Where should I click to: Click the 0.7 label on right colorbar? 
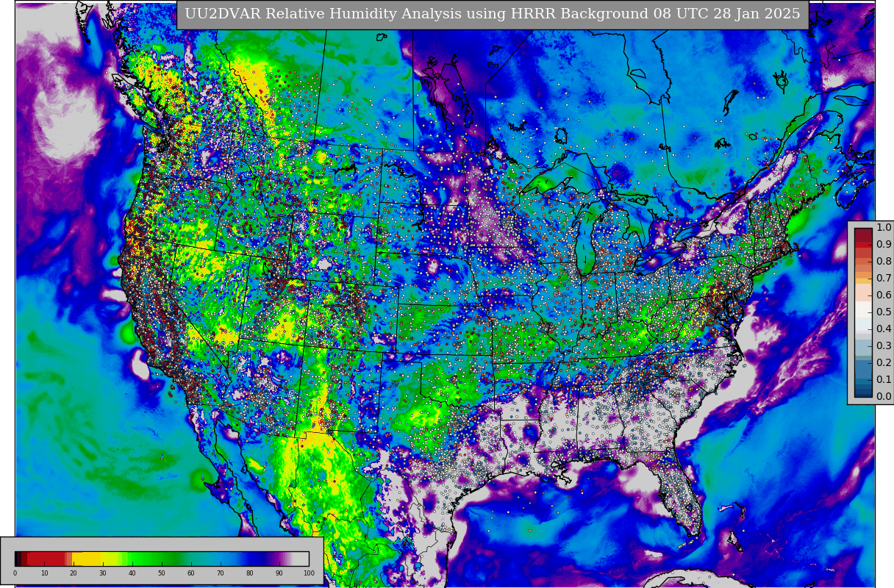[883, 279]
